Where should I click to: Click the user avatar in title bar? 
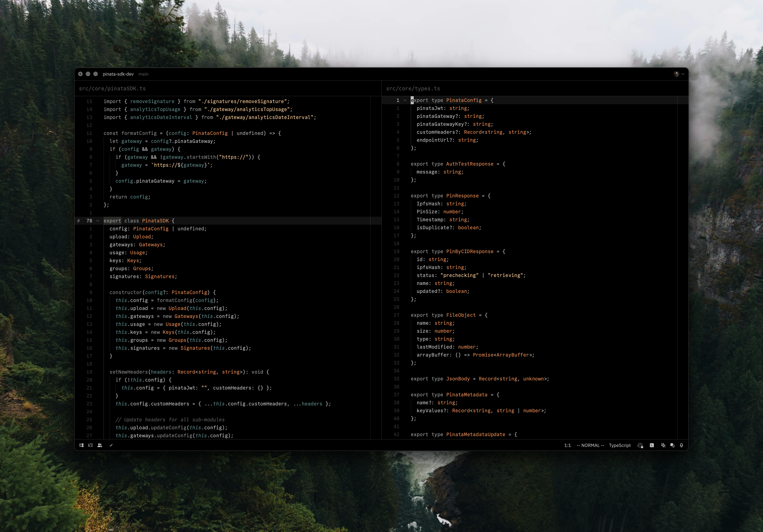click(676, 74)
